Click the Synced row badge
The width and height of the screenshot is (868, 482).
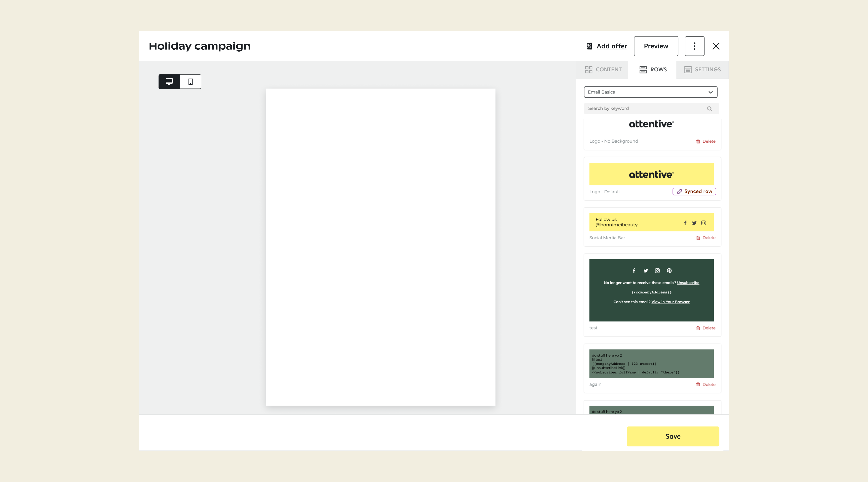point(694,191)
